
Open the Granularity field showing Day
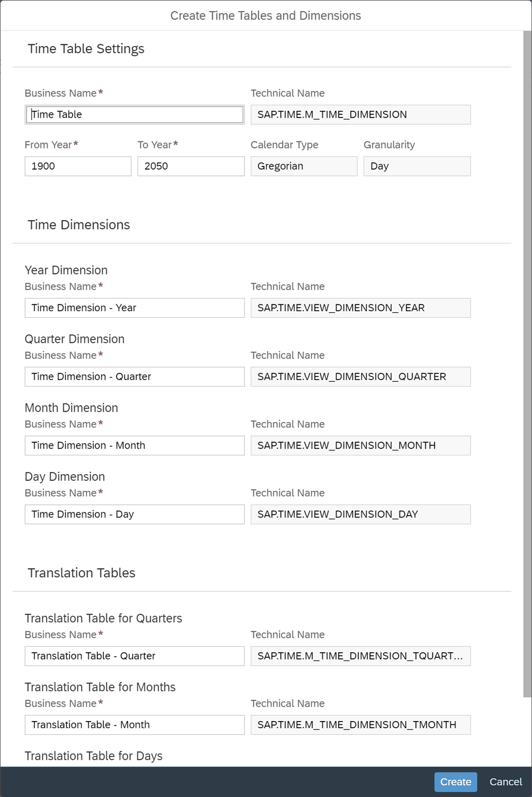(417, 166)
